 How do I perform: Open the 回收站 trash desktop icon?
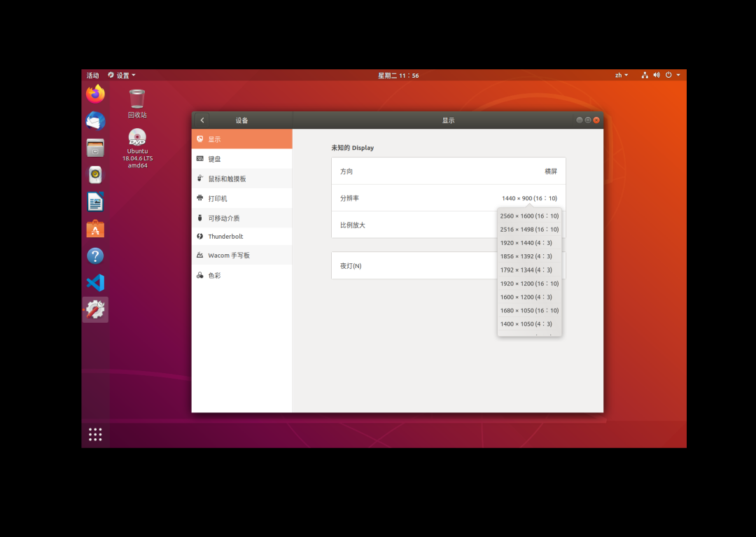tap(137, 103)
